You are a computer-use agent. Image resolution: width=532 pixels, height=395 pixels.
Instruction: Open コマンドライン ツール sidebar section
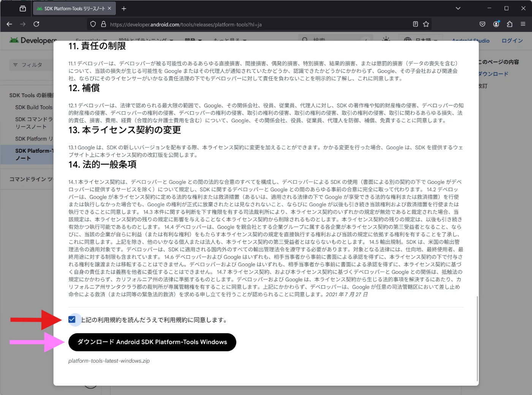(31, 179)
